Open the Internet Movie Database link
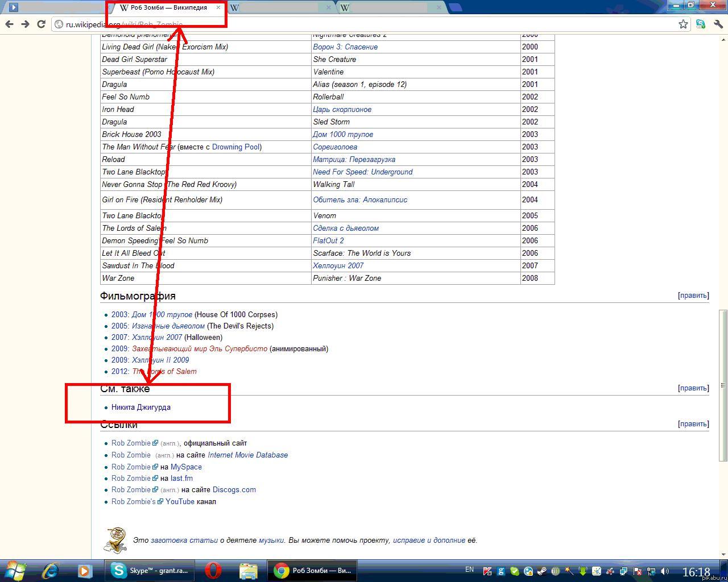 [247, 455]
